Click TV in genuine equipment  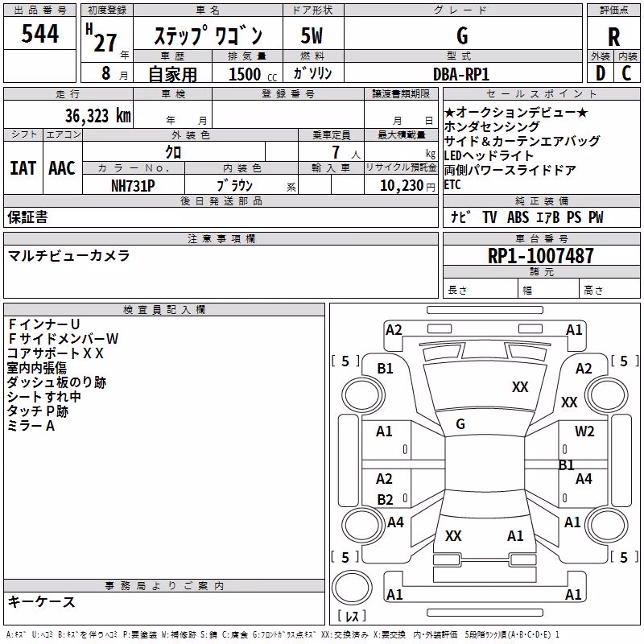tap(489, 217)
